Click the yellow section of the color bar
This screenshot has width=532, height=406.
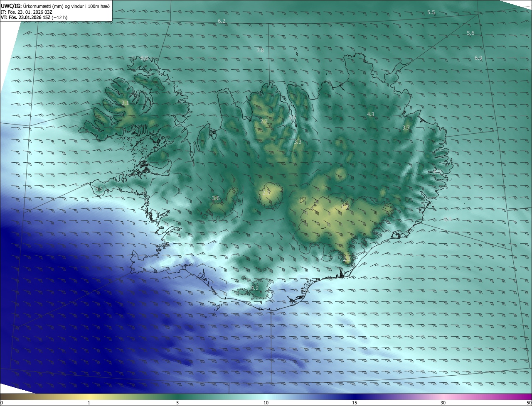click(89, 396)
